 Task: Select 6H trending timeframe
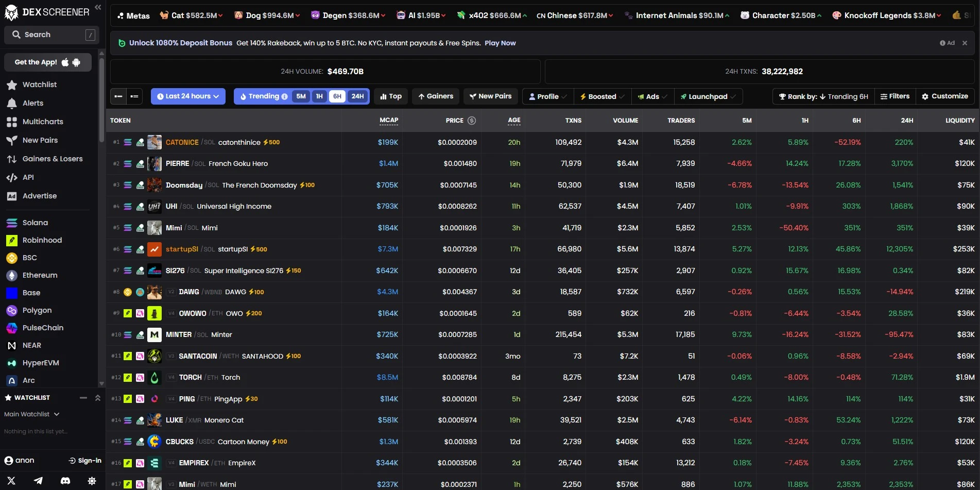point(337,96)
